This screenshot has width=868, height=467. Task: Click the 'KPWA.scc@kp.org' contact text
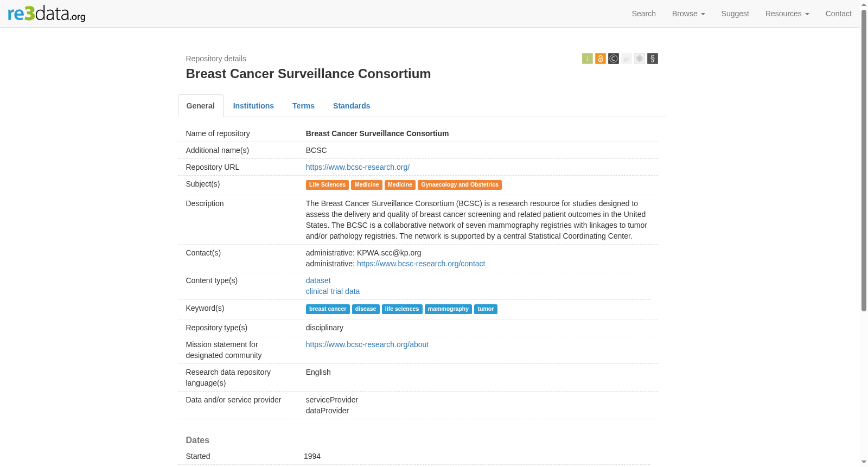[x=389, y=253]
